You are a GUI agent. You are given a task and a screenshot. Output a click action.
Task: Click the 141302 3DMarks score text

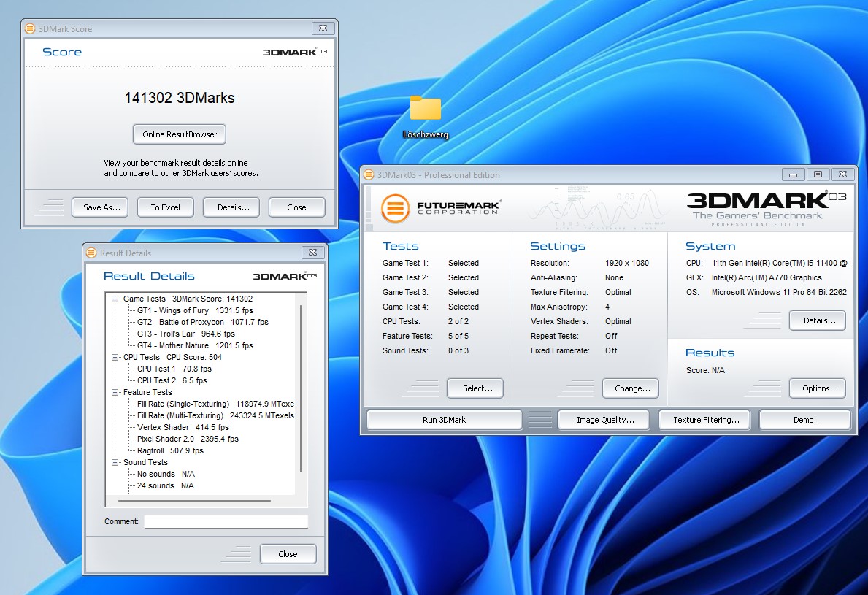click(180, 98)
